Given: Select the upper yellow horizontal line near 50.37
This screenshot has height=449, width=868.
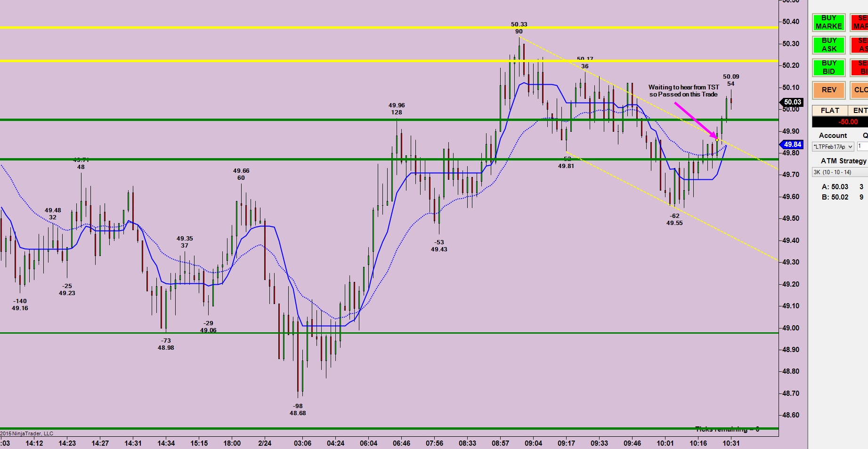Looking at the screenshot, I should [389, 28].
